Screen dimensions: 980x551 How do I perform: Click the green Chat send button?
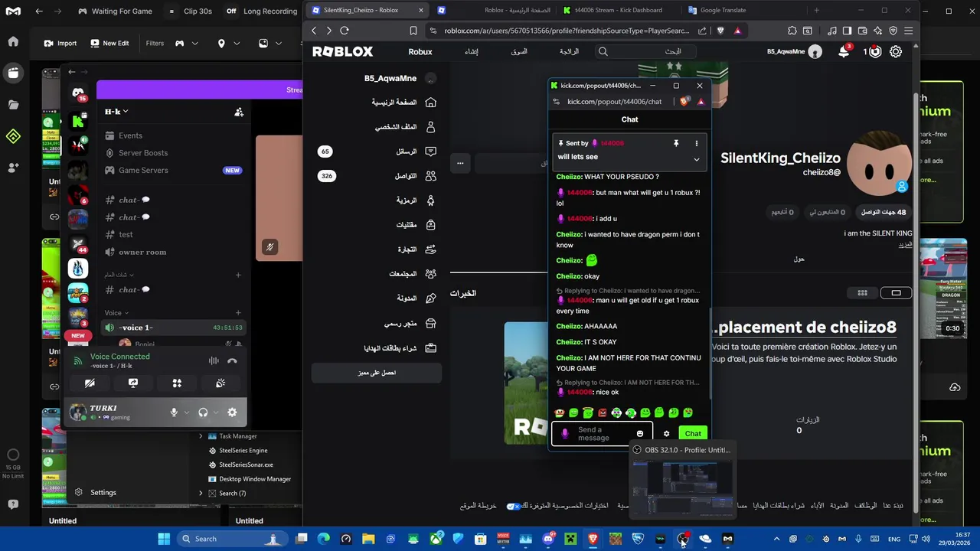point(693,434)
